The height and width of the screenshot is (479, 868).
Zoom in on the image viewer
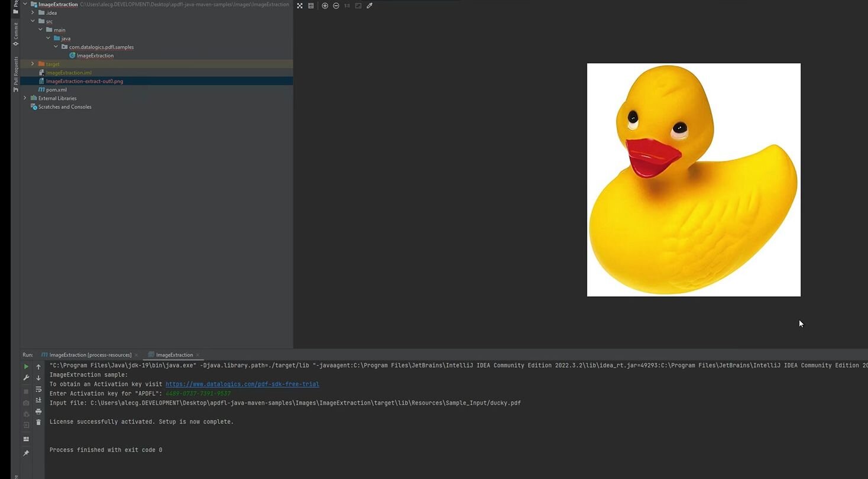click(325, 6)
